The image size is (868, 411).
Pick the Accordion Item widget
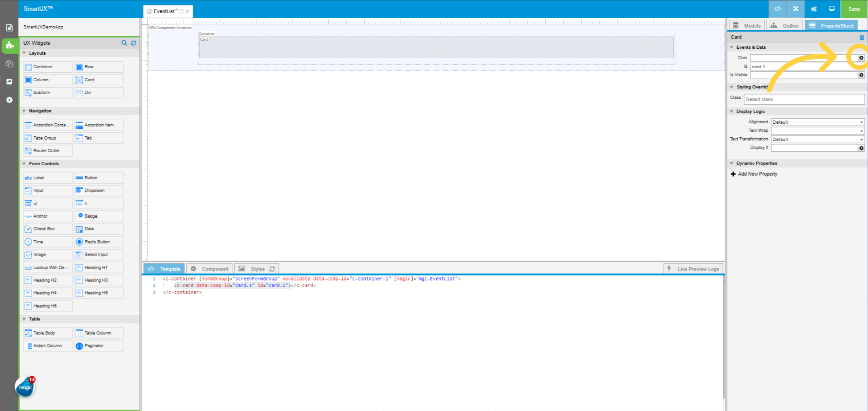coord(99,125)
